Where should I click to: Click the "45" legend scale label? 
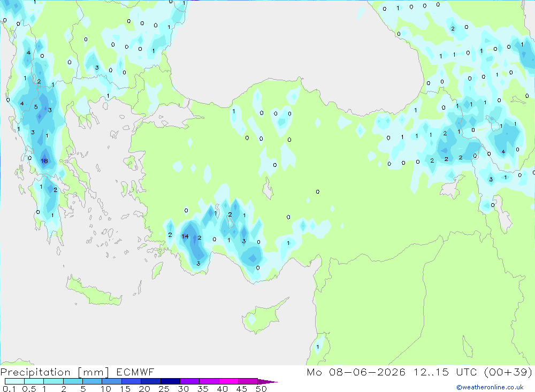point(242,389)
